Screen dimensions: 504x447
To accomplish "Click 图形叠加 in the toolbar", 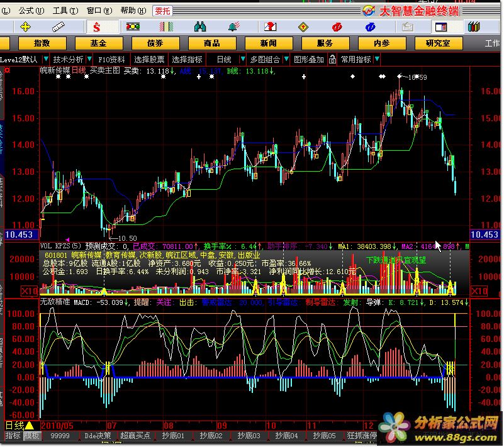I will [308, 59].
